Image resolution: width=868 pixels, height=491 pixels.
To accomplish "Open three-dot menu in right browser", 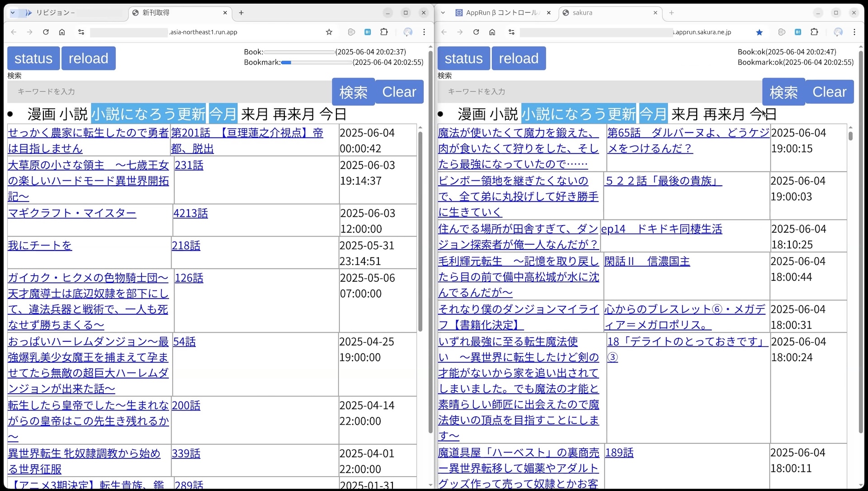I will tap(854, 32).
